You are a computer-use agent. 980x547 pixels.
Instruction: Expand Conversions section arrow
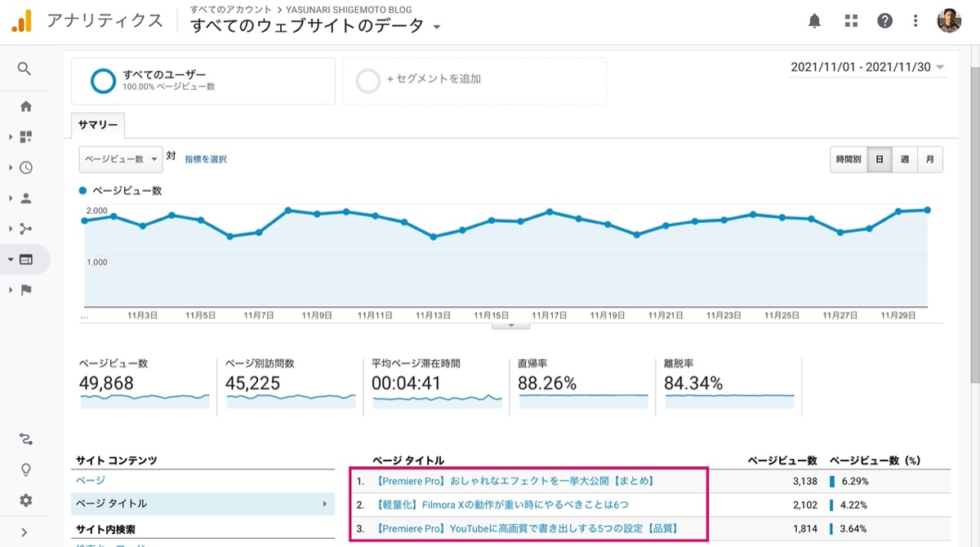(x=11, y=290)
